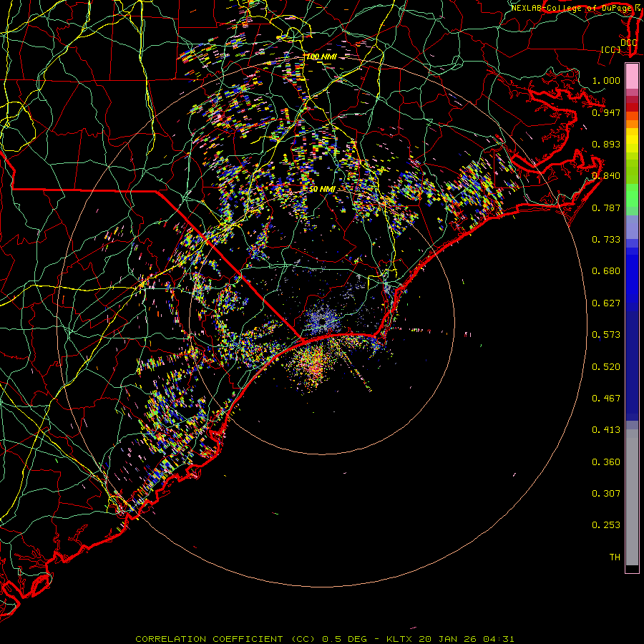Pick the gray band on the color bar

[632, 497]
